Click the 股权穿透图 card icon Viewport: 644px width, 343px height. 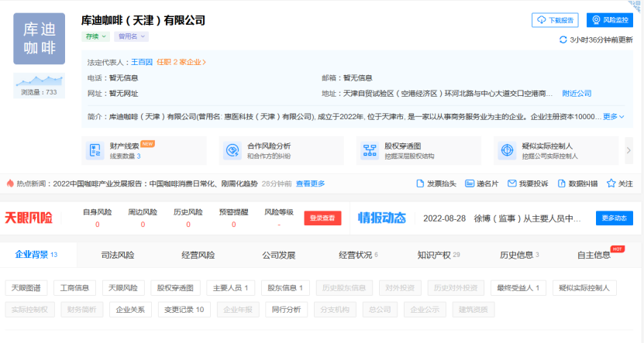pos(370,150)
